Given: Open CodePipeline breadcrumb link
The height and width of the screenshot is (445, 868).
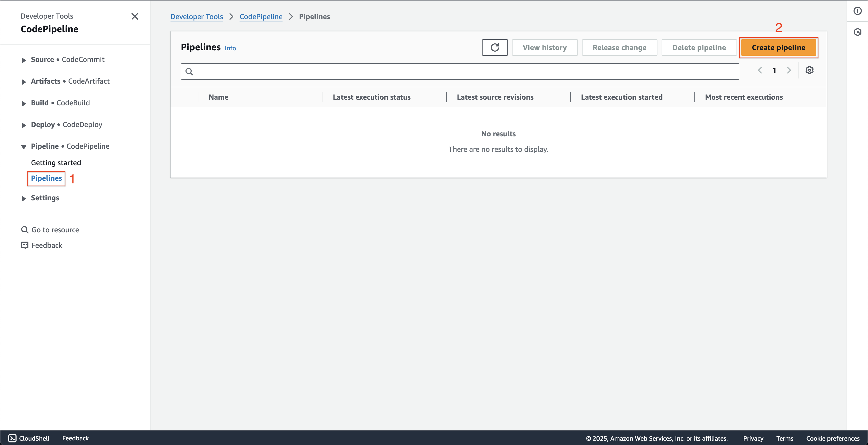Looking at the screenshot, I should tap(261, 17).
